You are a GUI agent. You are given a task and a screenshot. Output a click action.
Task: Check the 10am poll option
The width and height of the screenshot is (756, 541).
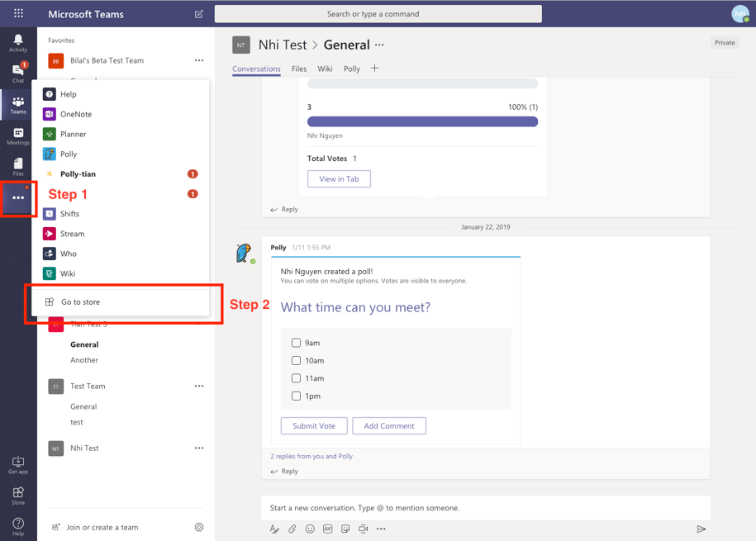click(296, 360)
